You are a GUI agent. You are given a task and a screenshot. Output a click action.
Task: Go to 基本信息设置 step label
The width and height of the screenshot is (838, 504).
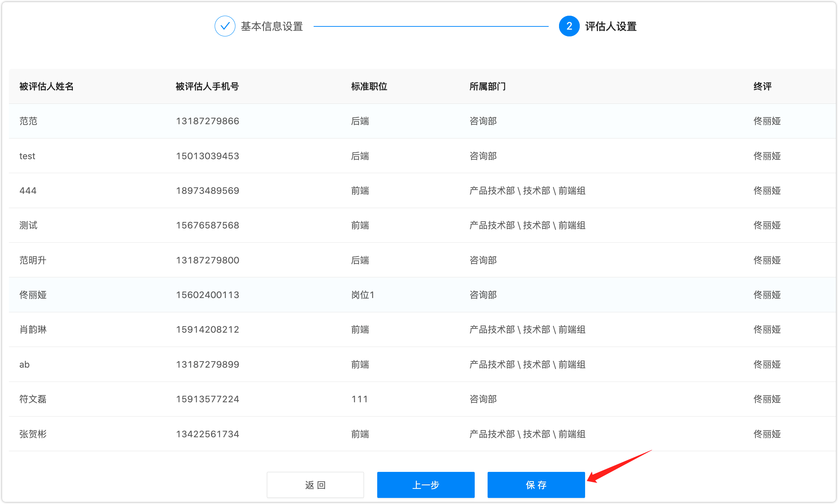coord(272,26)
